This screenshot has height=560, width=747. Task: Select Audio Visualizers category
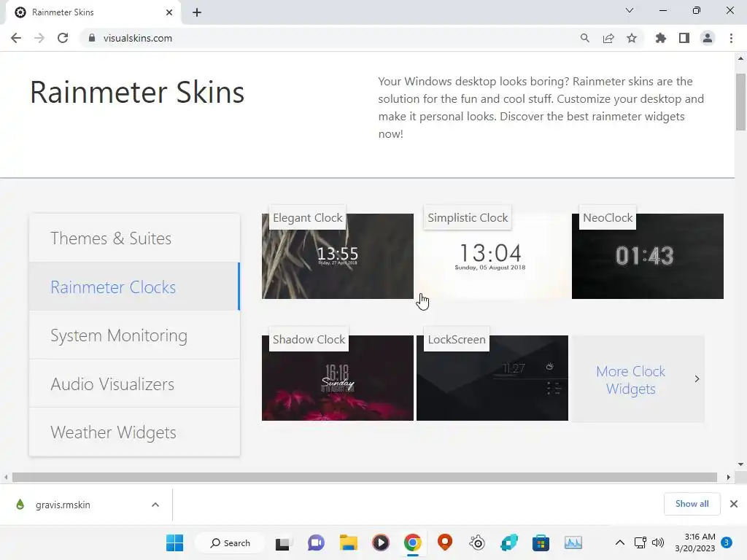pos(134,384)
